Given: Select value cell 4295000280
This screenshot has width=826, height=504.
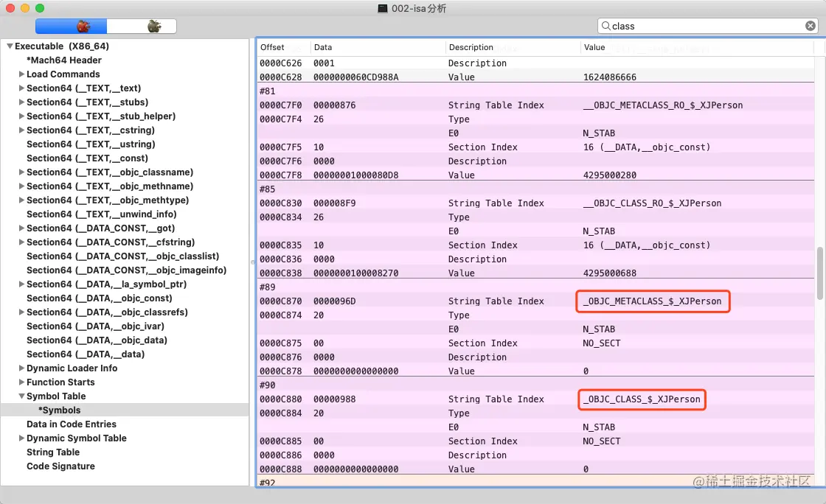Looking at the screenshot, I should (x=609, y=175).
